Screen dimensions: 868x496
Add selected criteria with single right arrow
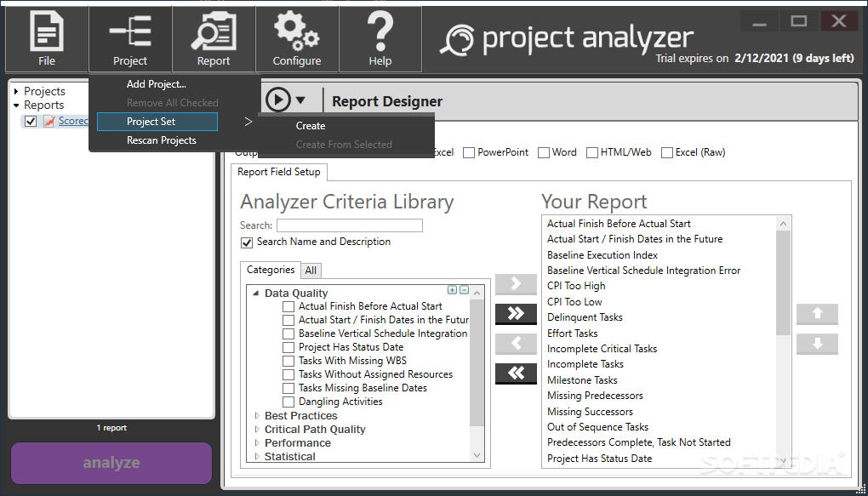(x=516, y=284)
